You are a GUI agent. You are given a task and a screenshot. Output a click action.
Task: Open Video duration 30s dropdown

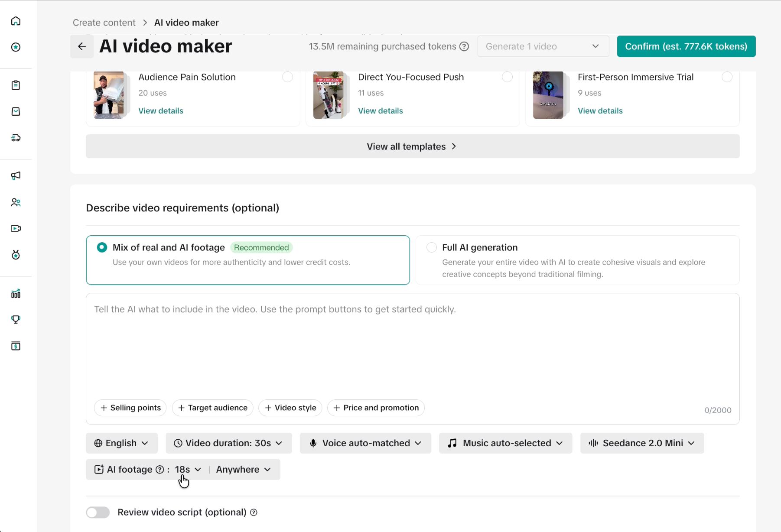click(x=229, y=443)
